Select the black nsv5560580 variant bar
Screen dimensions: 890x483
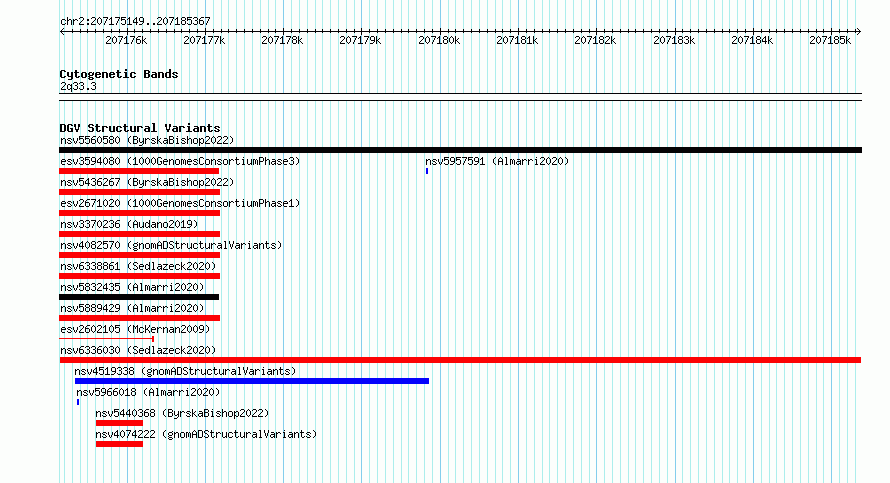point(460,150)
